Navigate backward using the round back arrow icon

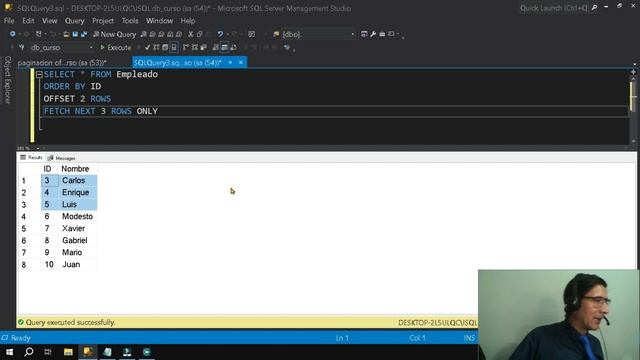[x=13, y=34]
